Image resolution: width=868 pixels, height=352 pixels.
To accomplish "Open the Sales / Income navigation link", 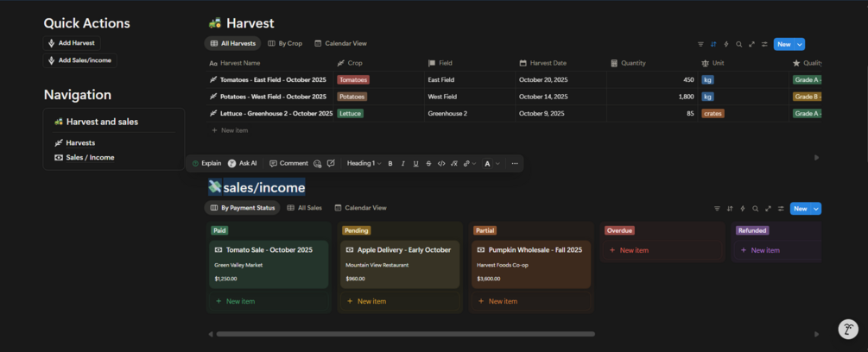I will coord(84,158).
